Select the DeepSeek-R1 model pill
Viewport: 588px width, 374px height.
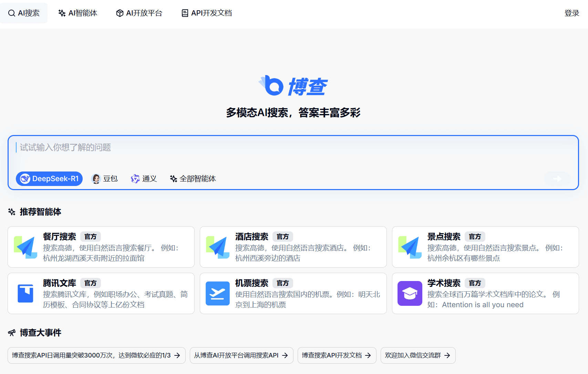tap(49, 179)
